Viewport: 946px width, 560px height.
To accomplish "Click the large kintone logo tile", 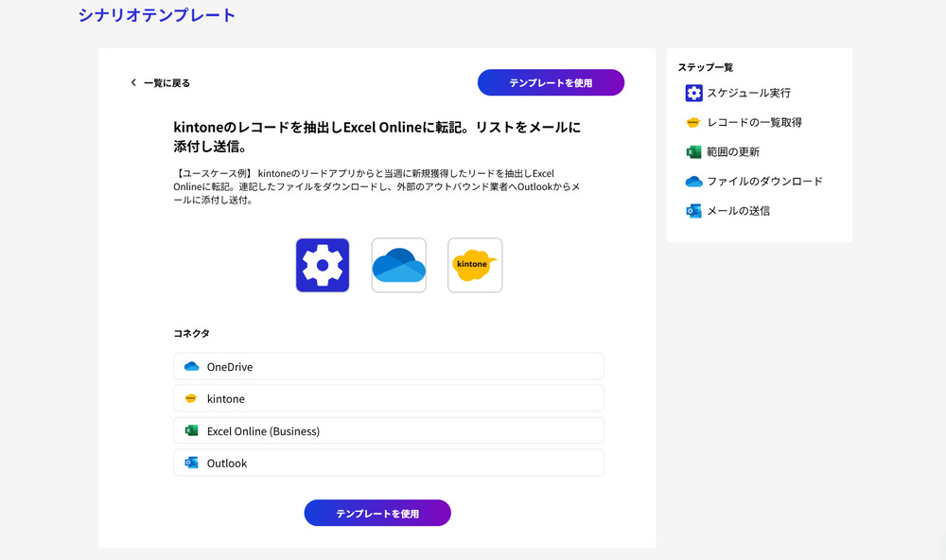I will coord(475,265).
